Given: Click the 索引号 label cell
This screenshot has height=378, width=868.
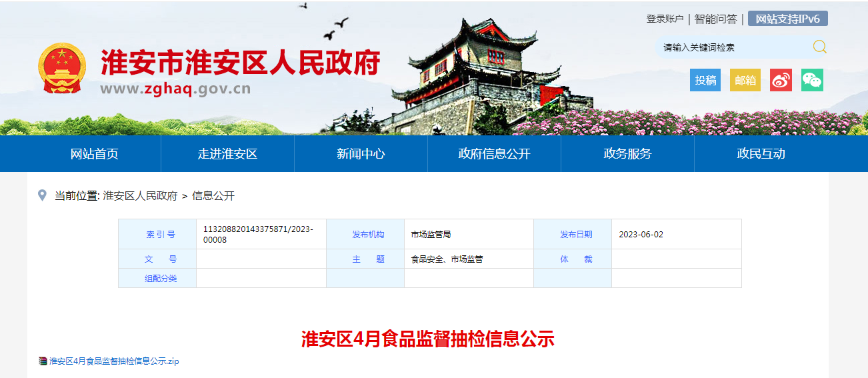Looking at the screenshot, I should click(157, 234).
